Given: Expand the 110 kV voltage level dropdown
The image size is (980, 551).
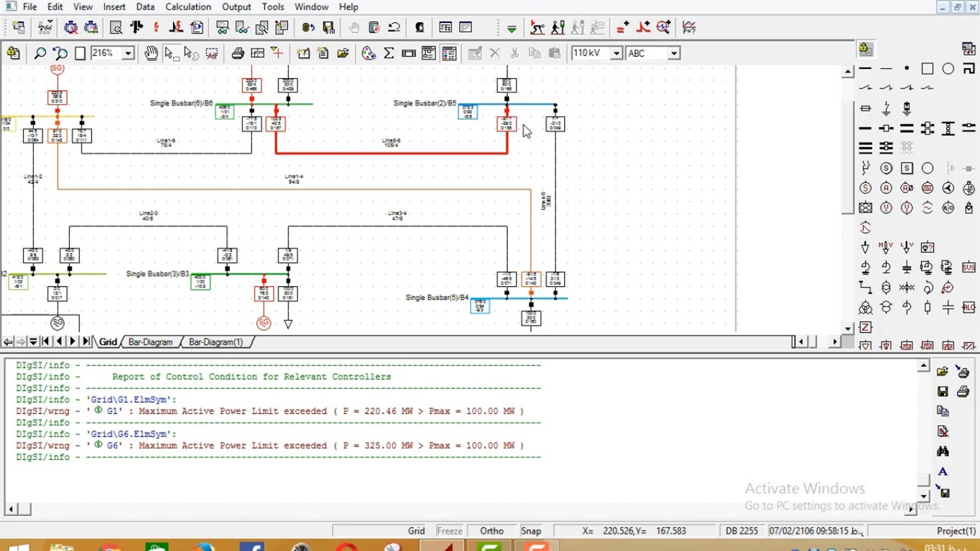Looking at the screenshot, I should 616,54.
